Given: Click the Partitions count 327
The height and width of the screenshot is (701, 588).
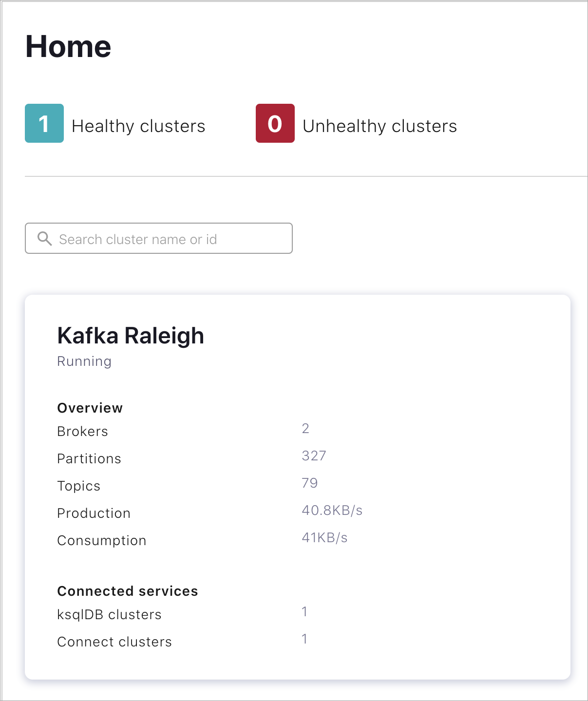Looking at the screenshot, I should click(314, 456).
